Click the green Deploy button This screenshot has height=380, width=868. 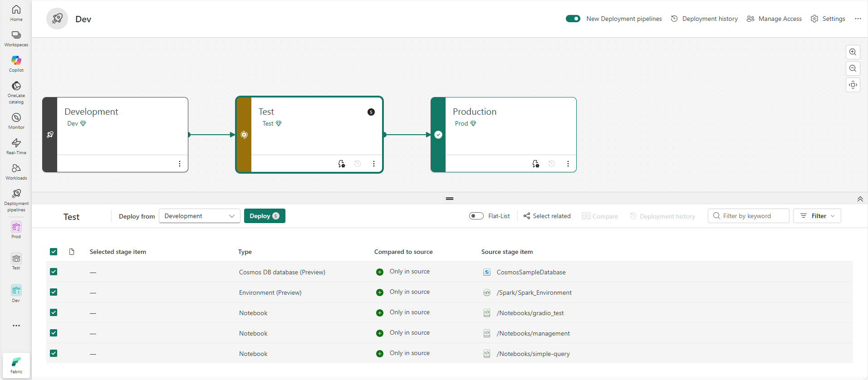tap(264, 216)
